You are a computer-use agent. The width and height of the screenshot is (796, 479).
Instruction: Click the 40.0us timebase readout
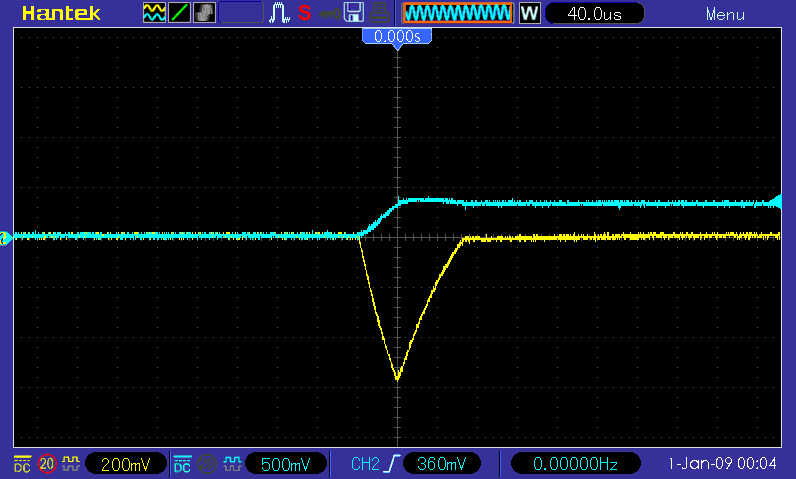pos(594,14)
